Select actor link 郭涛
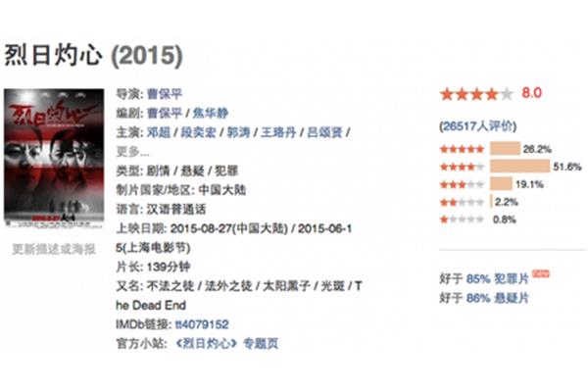Viewport: 588px width, 392px height. coord(238,132)
